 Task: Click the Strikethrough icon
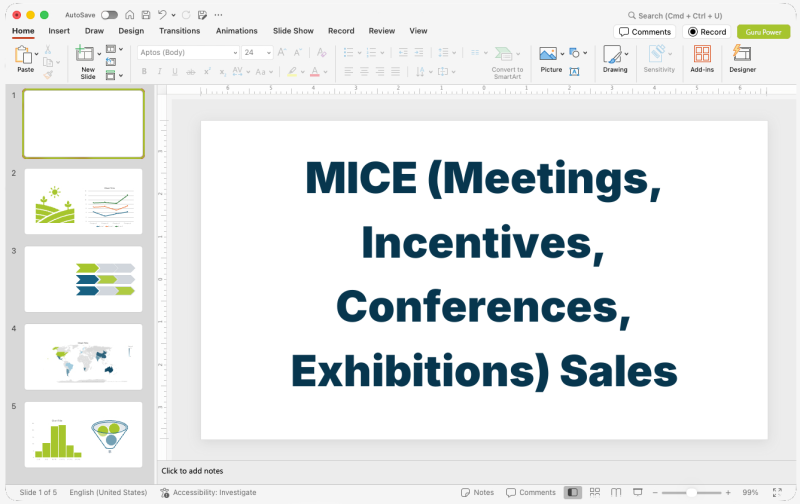(191, 72)
